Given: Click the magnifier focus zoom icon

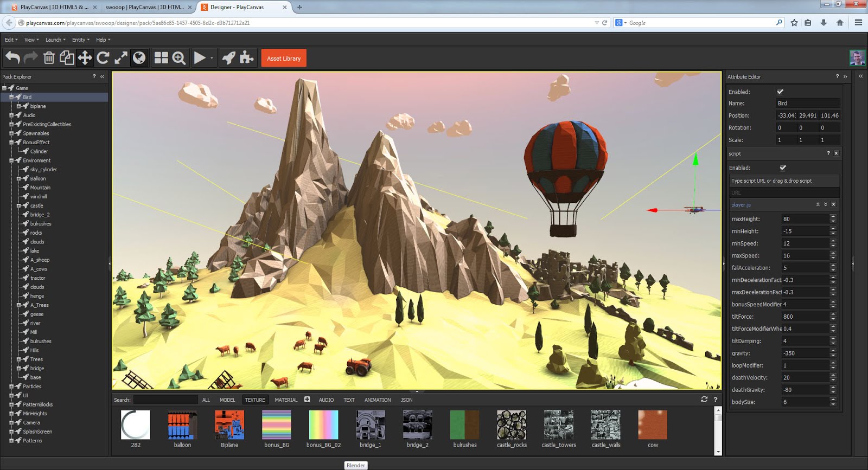Looking at the screenshot, I should click(179, 57).
